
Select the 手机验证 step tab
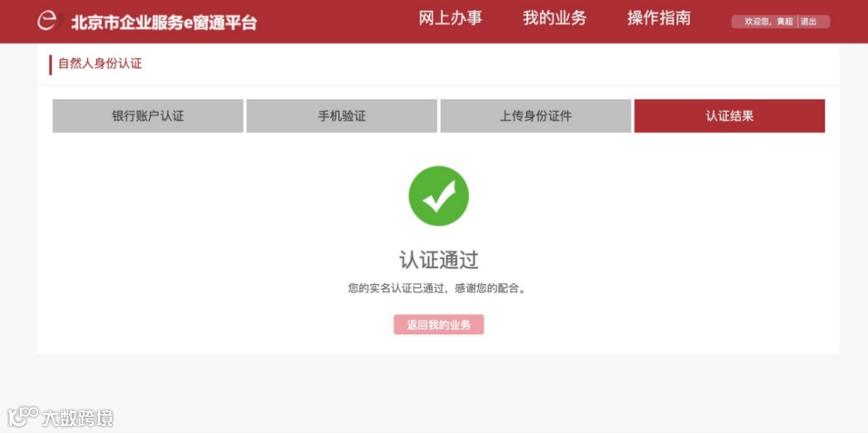tap(342, 115)
